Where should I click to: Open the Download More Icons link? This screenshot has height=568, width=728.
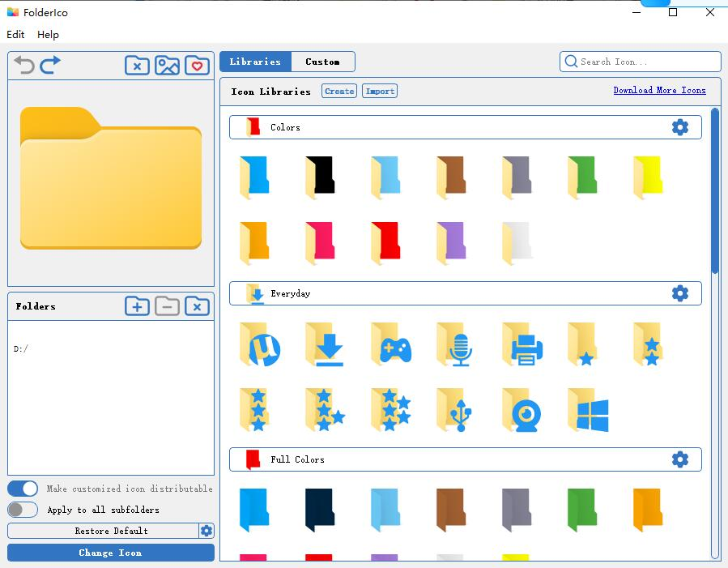click(x=659, y=91)
